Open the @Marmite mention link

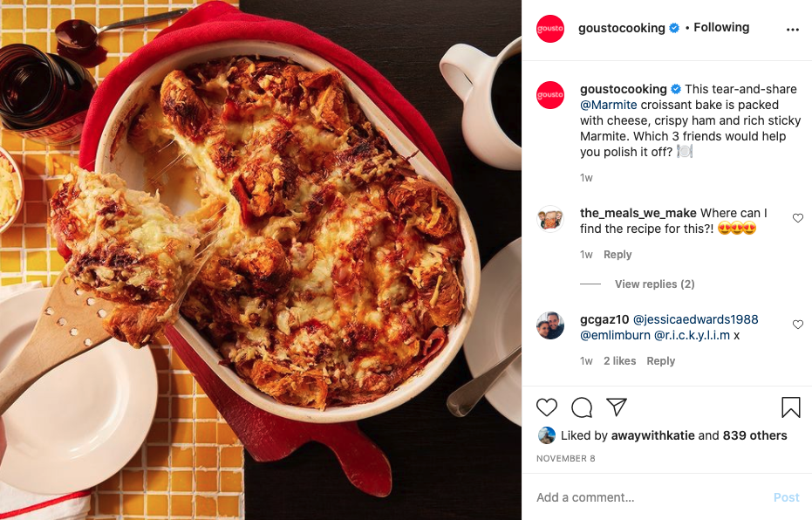(x=609, y=105)
